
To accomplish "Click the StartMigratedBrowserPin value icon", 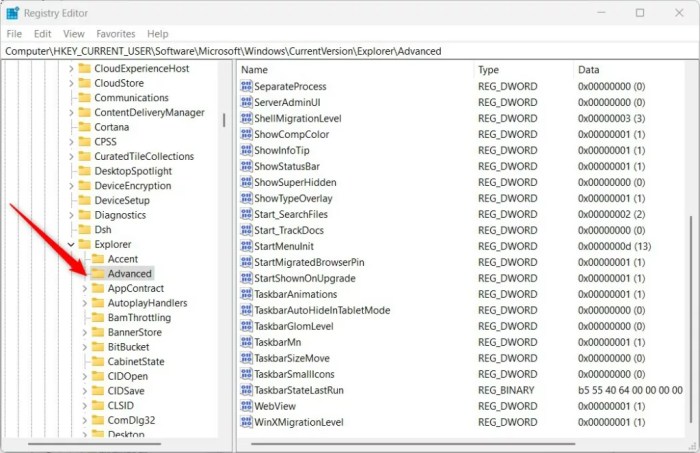I will [246, 262].
